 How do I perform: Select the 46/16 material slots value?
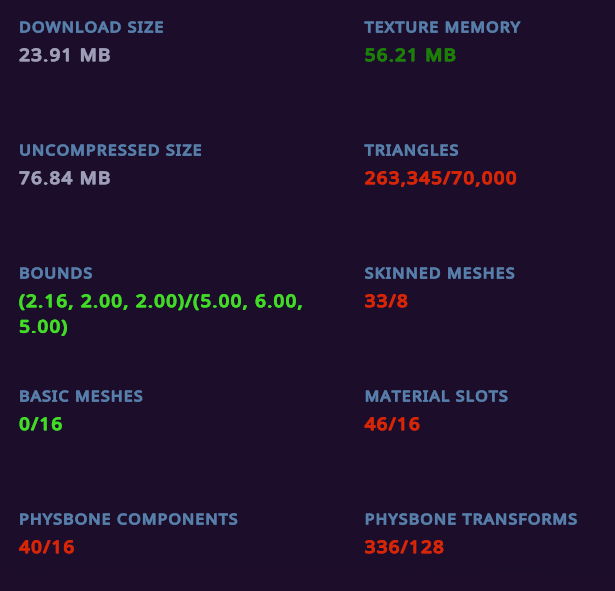[x=392, y=424]
